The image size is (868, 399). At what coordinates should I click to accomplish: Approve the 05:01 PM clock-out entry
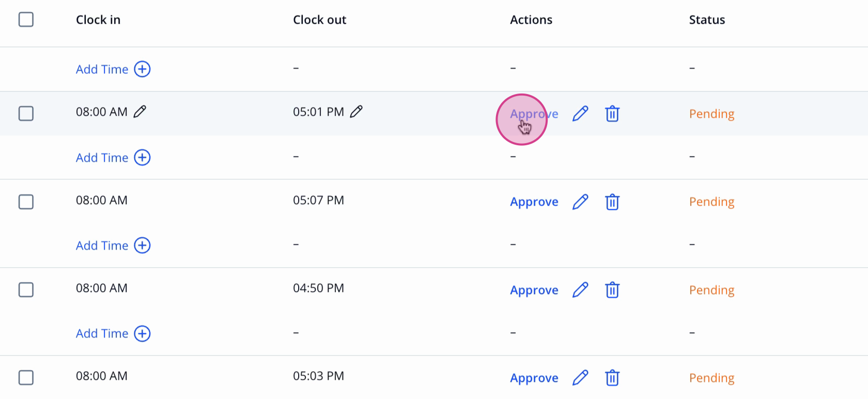pos(534,114)
